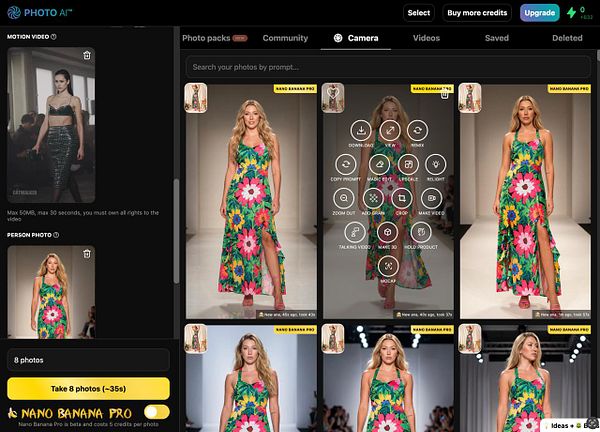The width and height of the screenshot is (600, 432).
Task: Select the Camera tab
Action: click(x=356, y=38)
